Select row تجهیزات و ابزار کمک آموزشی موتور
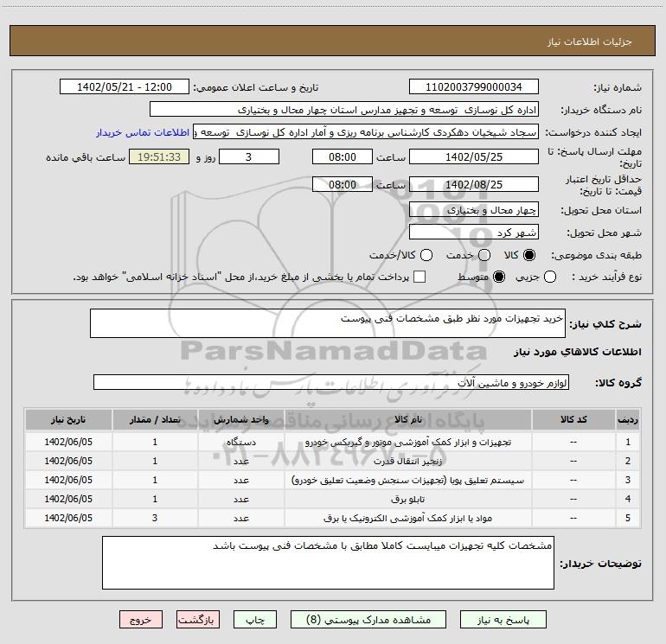This screenshot has width=666, height=644. 332,442
